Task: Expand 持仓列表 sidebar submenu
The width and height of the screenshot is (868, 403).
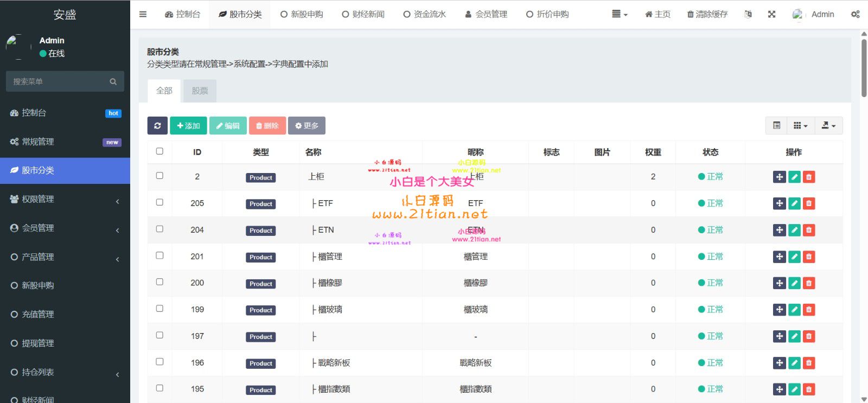Action: click(65, 372)
